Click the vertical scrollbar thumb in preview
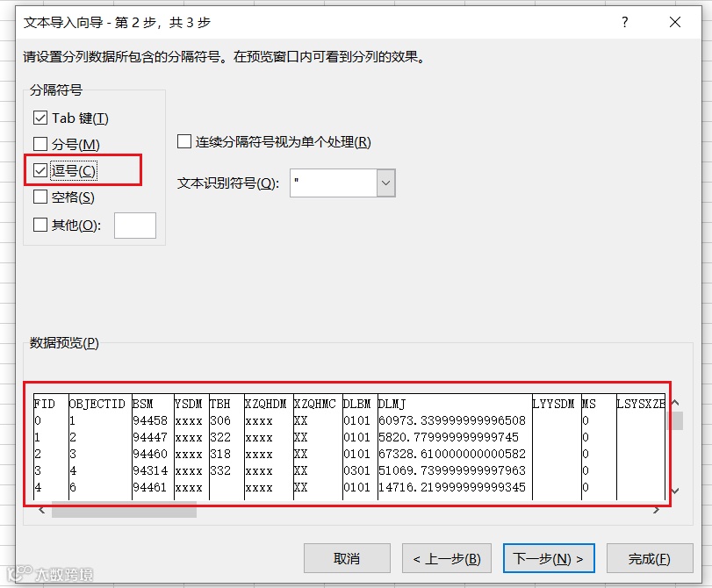712x588 pixels. 675,420
